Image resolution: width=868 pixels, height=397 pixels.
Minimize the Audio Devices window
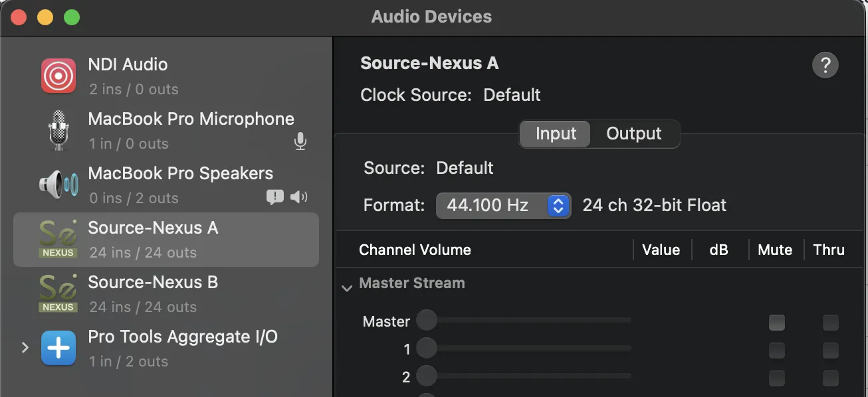click(x=45, y=17)
